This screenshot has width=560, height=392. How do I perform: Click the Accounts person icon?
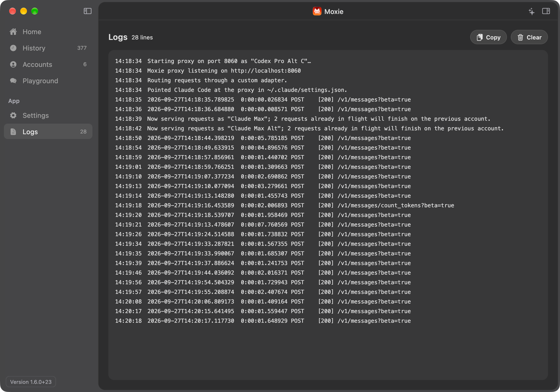13,64
